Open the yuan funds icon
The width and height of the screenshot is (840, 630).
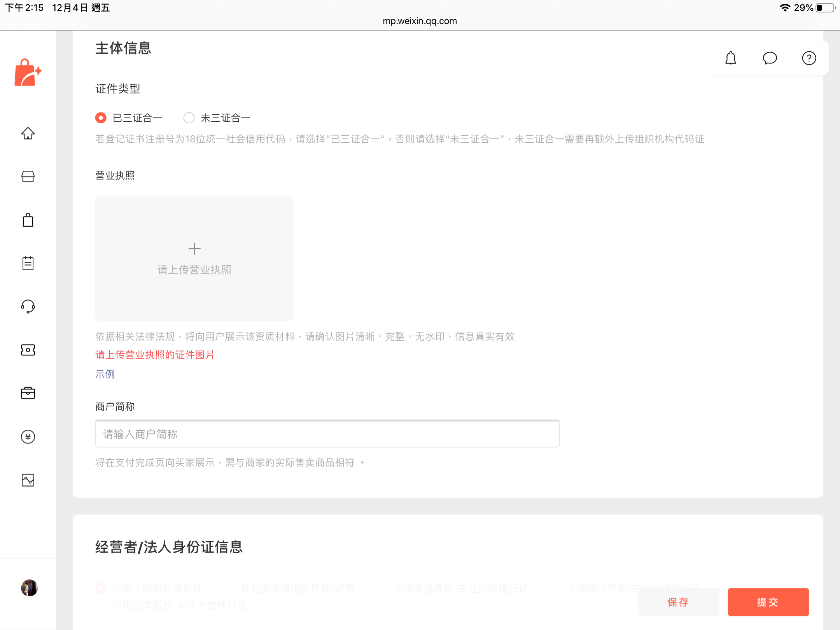tap(28, 437)
